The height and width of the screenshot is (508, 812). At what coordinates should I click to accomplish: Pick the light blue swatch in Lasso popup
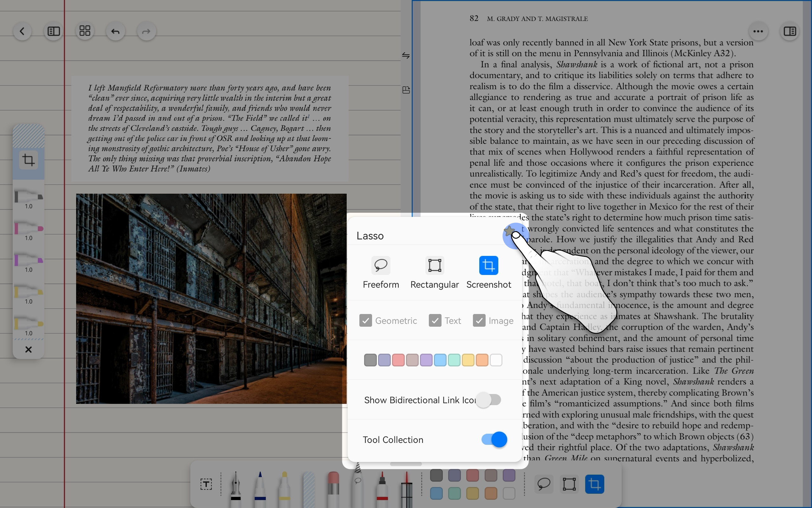tap(440, 360)
